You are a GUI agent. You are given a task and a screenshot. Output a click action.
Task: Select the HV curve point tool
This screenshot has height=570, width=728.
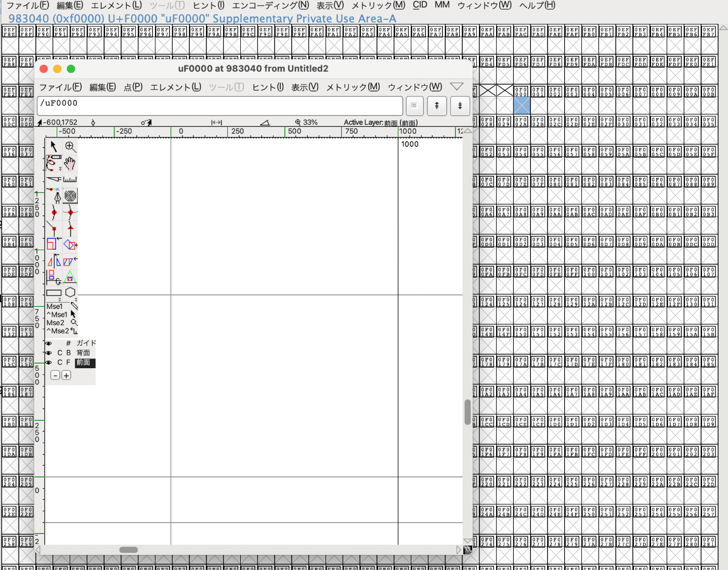click(x=70, y=212)
